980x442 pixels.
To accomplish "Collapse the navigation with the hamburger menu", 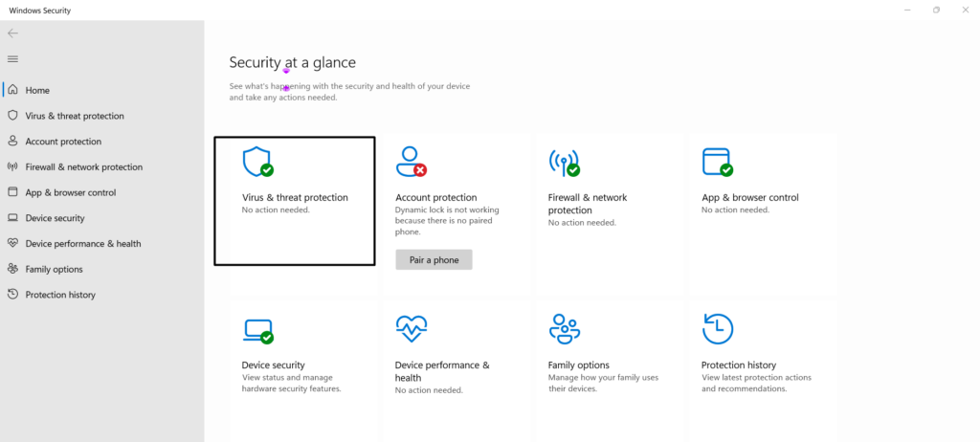I will (13, 59).
